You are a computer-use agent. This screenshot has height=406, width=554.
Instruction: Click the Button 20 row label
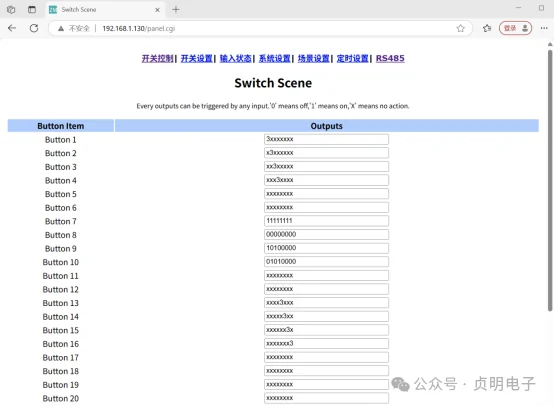point(61,398)
